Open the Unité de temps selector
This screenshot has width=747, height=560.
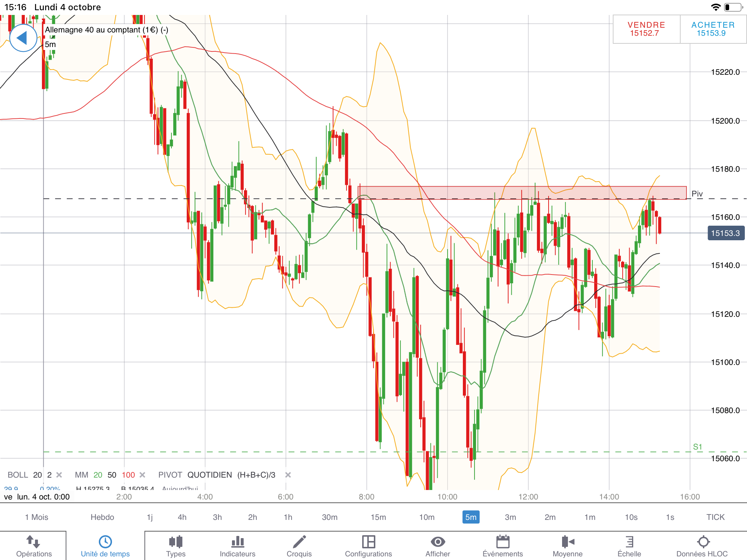click(x=105, y=546)
